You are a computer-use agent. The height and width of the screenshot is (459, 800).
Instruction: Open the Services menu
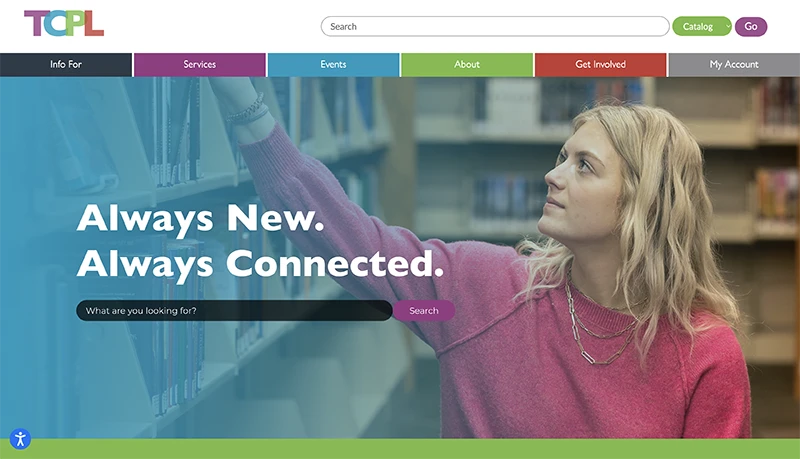(x=199, y=64)
